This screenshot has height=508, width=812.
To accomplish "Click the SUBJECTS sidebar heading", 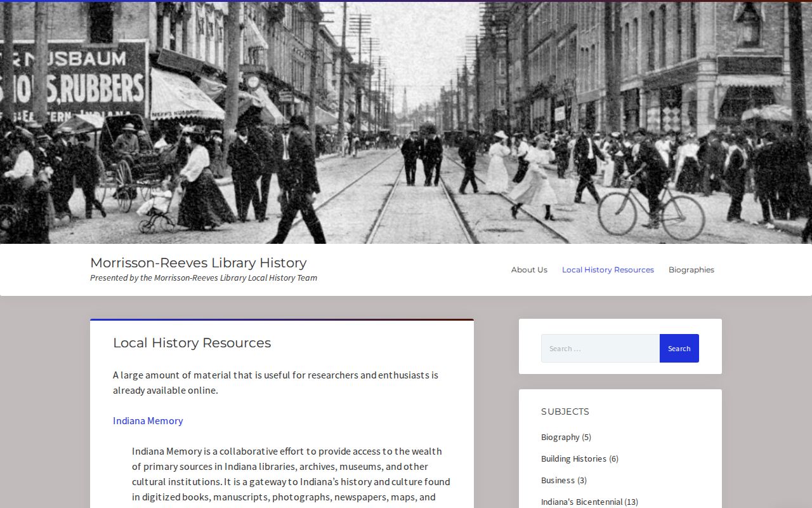I will tap(565, 411).
